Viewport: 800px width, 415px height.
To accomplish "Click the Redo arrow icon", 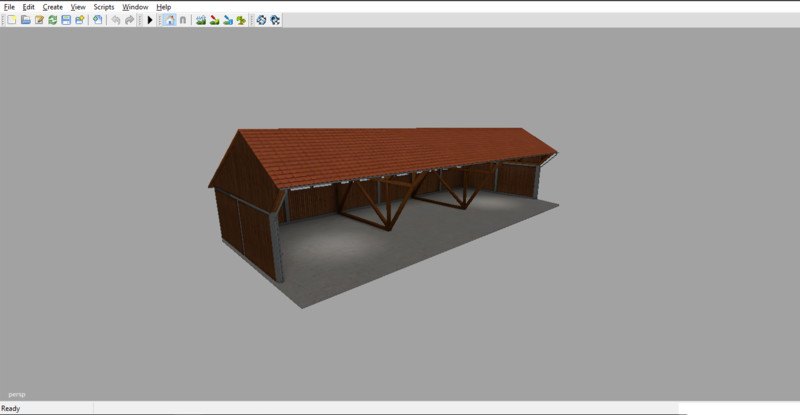I will [x=129, y=20].
